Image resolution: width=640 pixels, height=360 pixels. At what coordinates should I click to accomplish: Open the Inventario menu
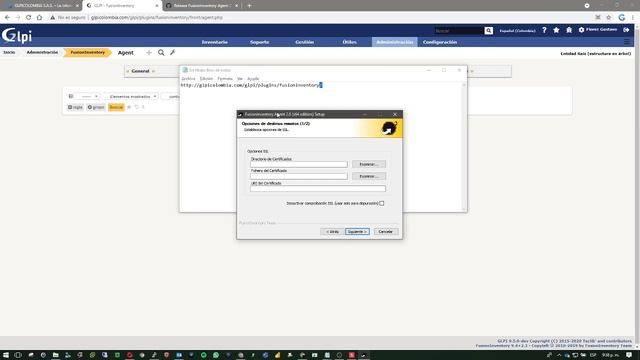point(215,42)
